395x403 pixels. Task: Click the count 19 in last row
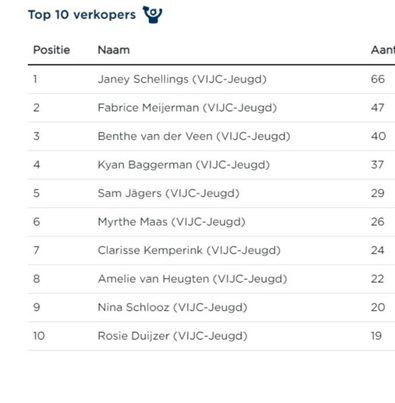click(x=376, y=336)
